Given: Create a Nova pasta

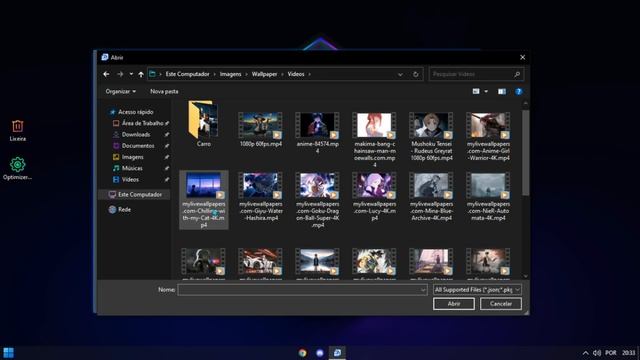Looking at the screenshot, I should click(164, 91).
